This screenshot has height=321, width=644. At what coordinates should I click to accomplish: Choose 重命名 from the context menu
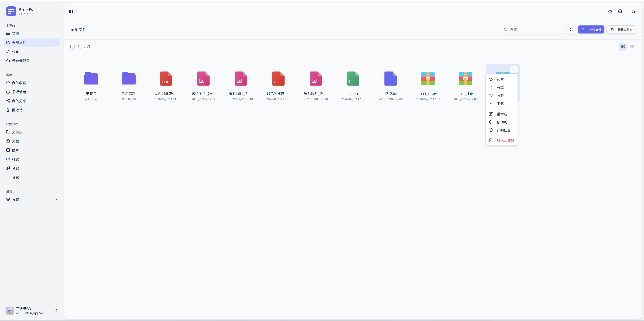[501, 114]
